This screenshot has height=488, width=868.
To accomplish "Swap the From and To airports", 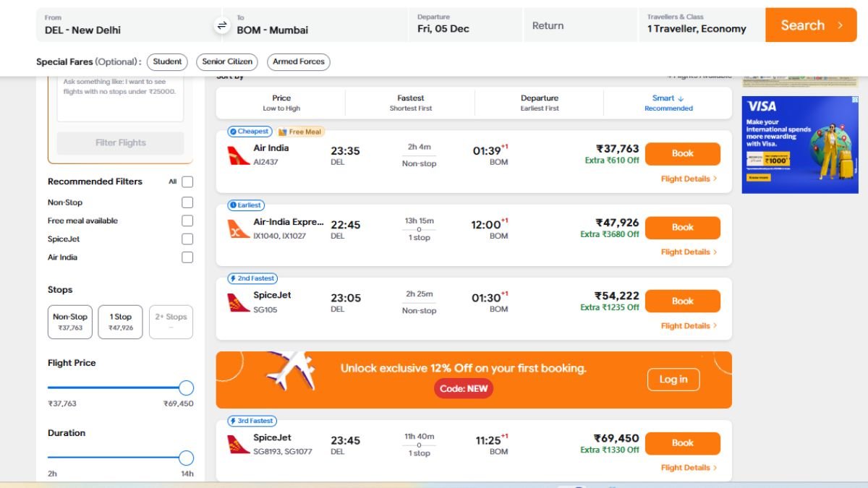I will click(x=222, y=24).
